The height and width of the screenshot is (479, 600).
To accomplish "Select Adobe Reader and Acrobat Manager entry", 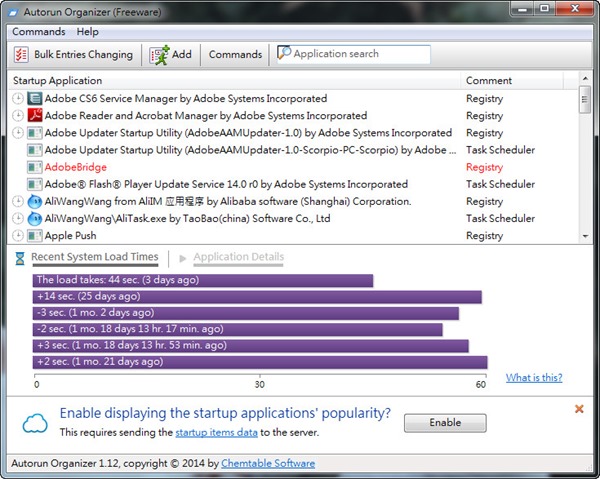I will coord(205,116).
